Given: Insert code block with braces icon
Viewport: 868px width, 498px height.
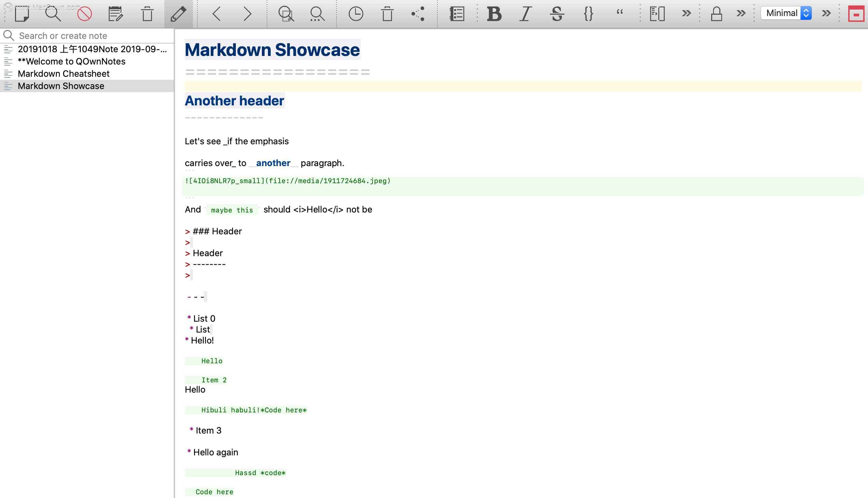Looking at the screenshot, I should pos(588,14).
